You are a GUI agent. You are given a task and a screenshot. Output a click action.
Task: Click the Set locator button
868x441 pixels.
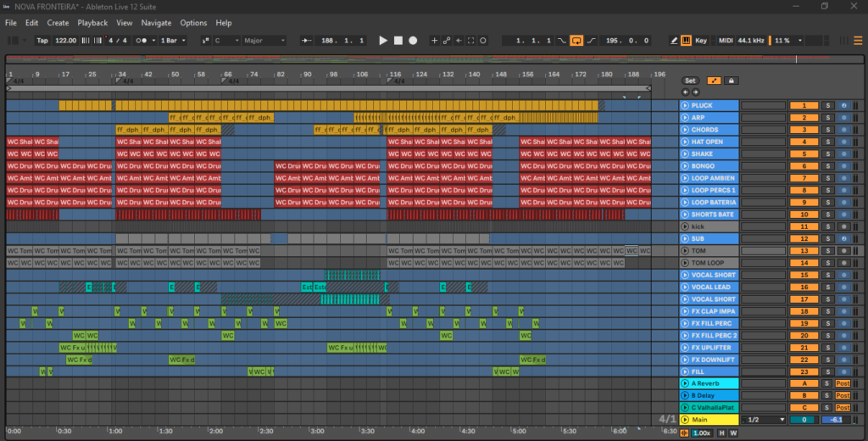[690, 81]
